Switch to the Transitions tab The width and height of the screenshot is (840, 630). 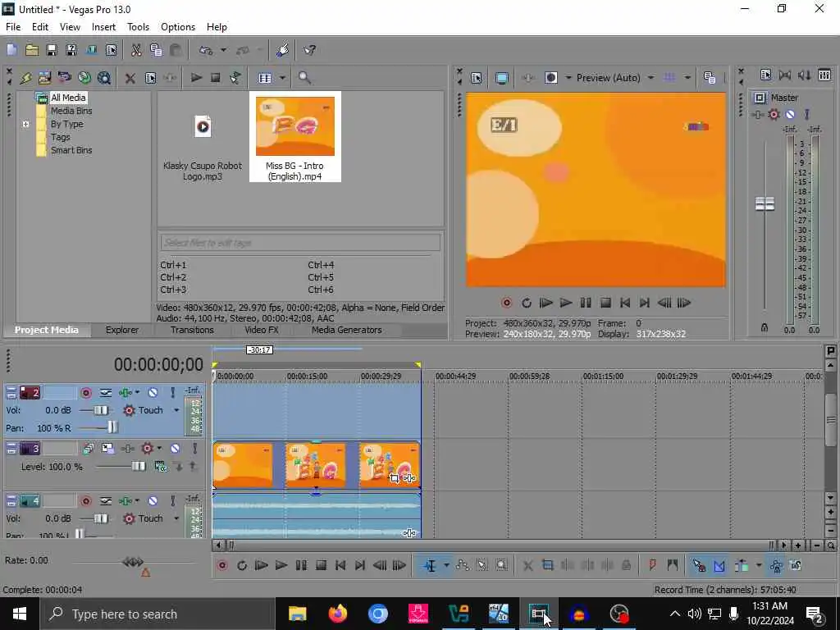[192, 330]
